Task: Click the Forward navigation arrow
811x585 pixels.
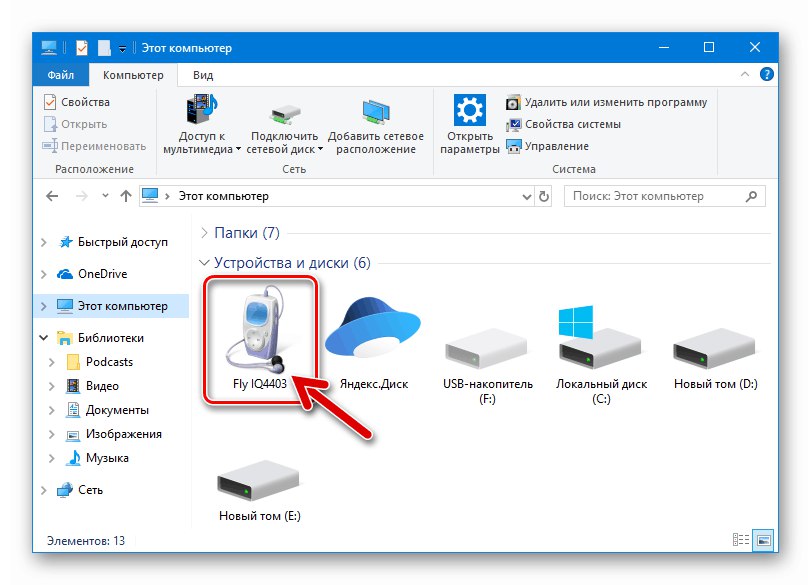Action: click(82, 196)
